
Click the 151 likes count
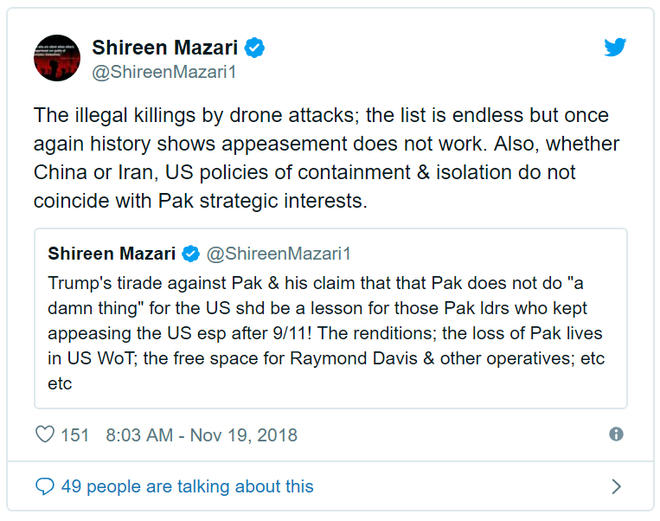point(75,435)
